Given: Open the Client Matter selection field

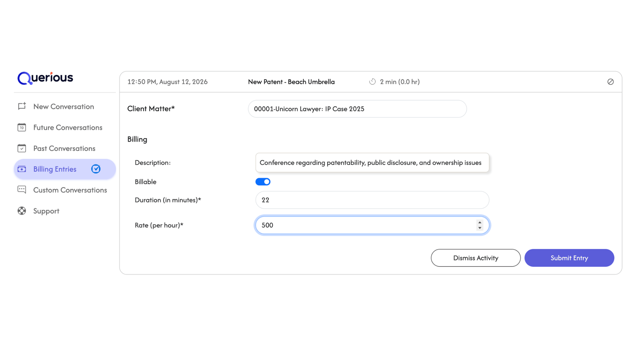Looking at the screenshot, I should pos(357,109).
